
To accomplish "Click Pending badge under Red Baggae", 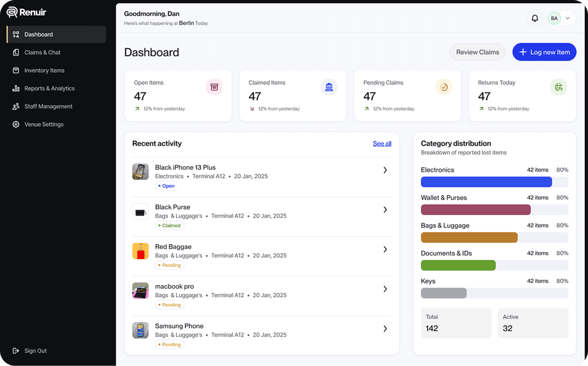I will 170,265.
